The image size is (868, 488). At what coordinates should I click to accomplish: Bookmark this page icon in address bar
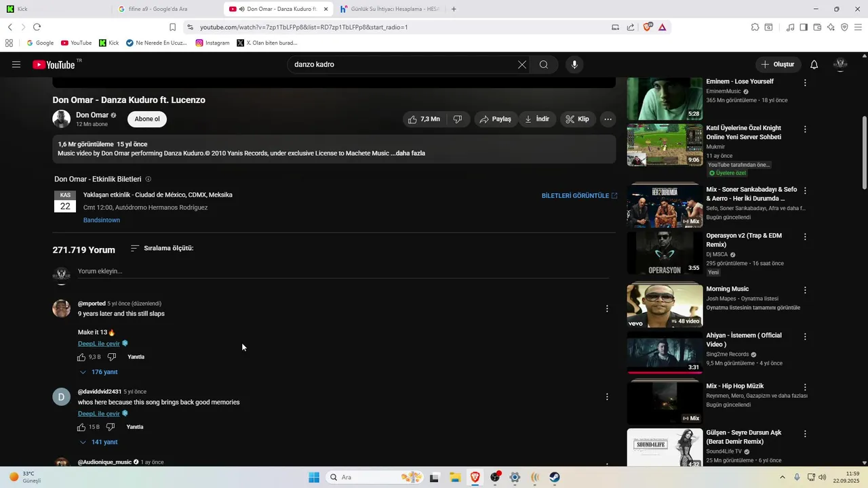pyautogui.click(x=172, y=27)
